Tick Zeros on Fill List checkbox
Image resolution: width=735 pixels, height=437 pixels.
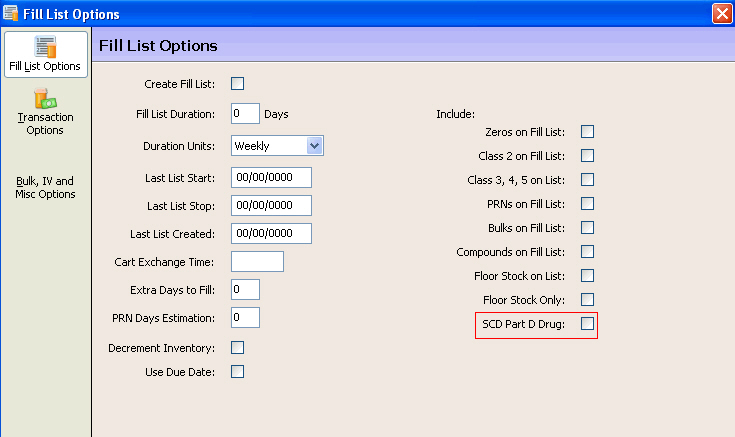click(x=587, y=132)
